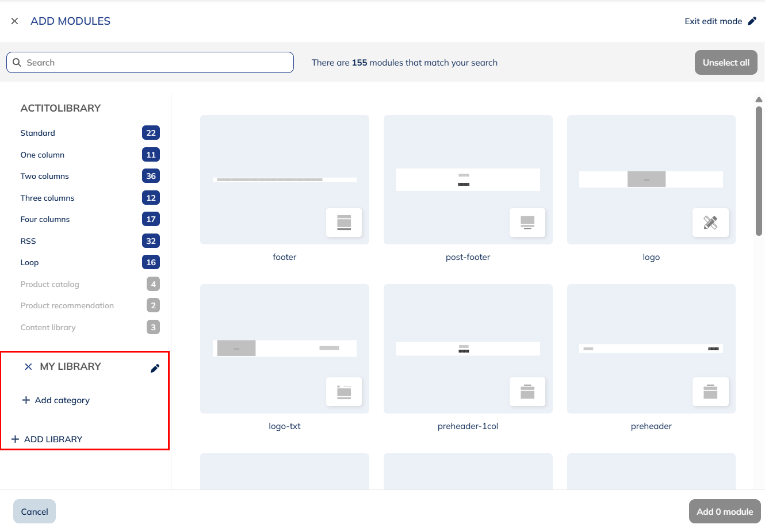Viewport: 765px width, 532px height.
Task: Click the monitor icon on post-footer module
Action: 527,223
